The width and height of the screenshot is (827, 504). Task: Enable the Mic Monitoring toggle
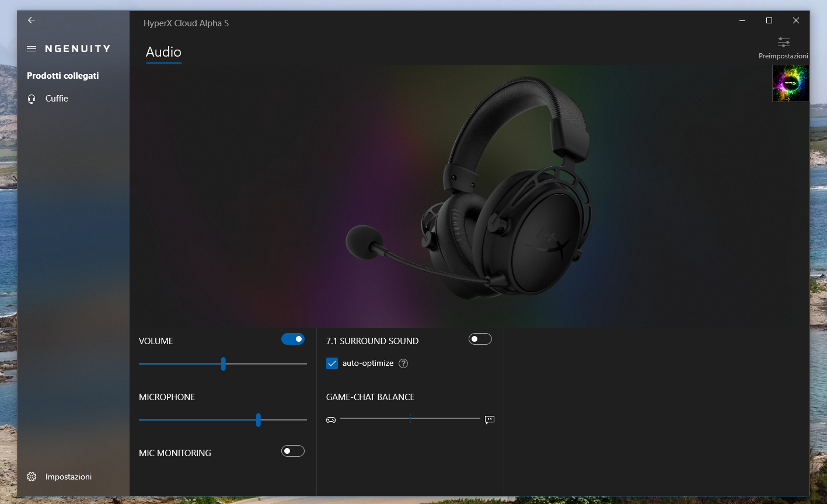(x=293, y=451)
